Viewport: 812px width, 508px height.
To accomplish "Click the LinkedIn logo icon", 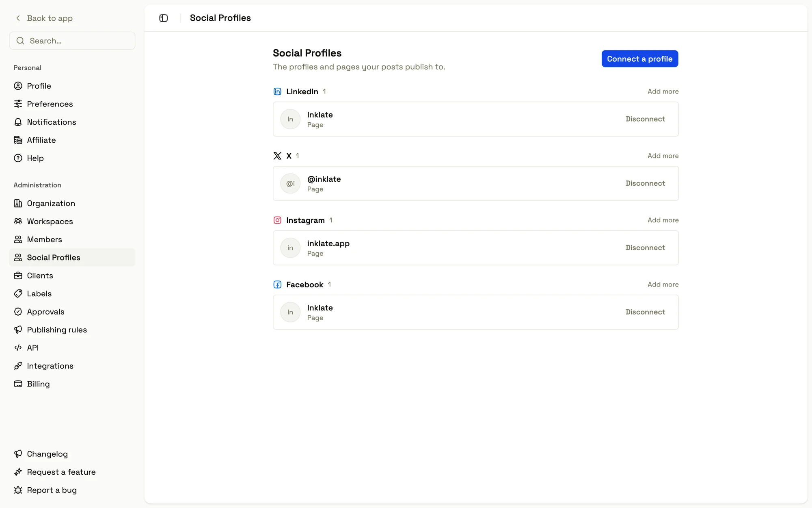I will click(277, 91).
